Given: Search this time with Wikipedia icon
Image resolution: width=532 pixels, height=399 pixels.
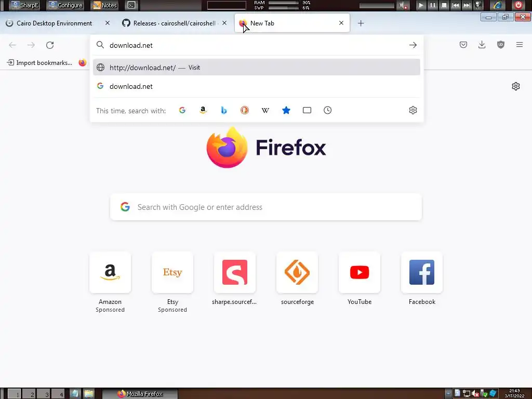Looking at the screenshot, I should [x=265, y=110].
